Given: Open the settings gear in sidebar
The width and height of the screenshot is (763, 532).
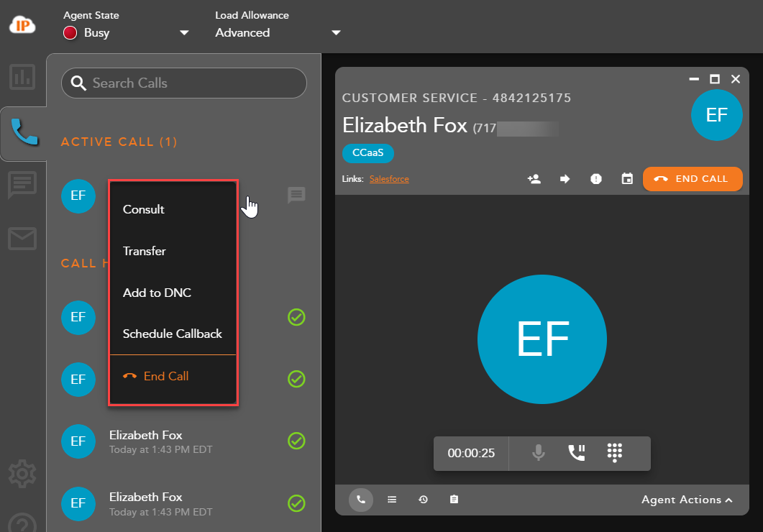Looking at the screenshot, I should (22, 474).
